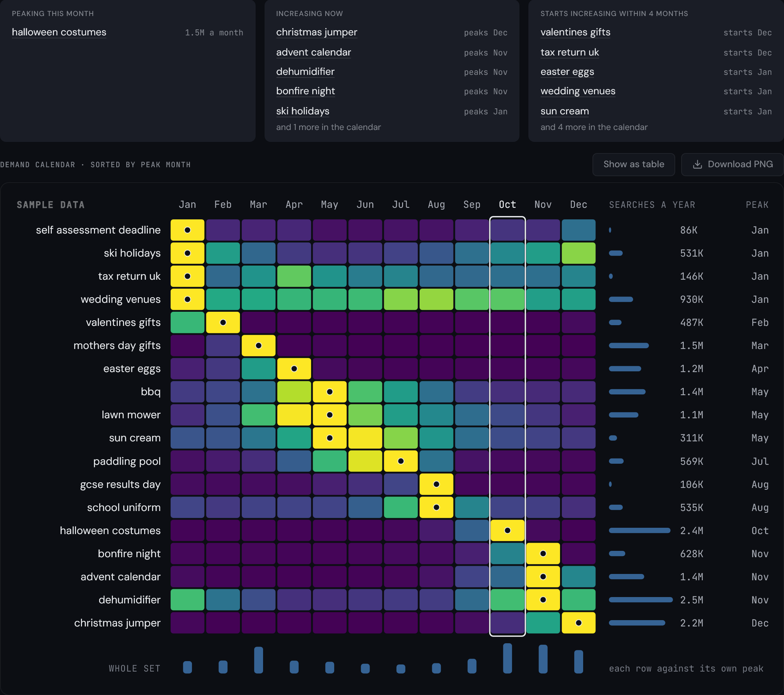Open the advent calendar link under Increasing Now
Viewport: 784px width, 695px height.
[x=313, y=52]
